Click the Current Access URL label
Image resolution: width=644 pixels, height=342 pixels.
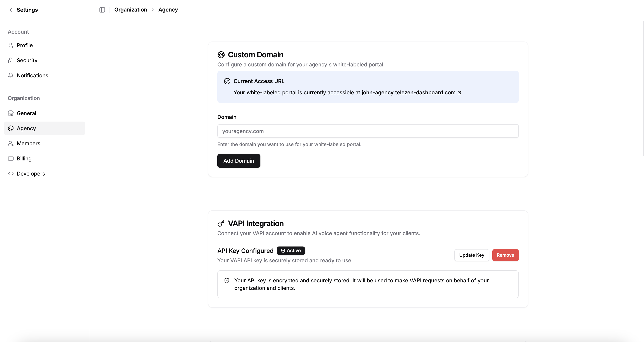point(259,81)
